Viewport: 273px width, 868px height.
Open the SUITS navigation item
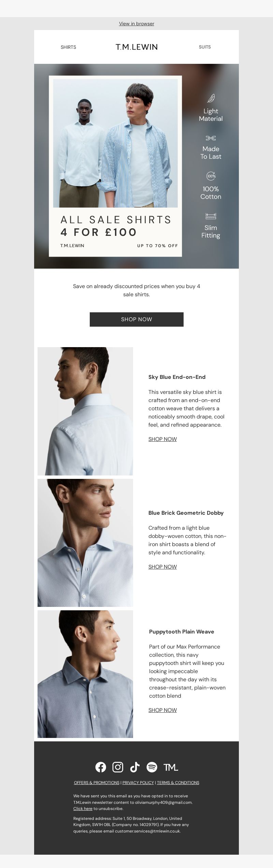click(x=205, y=47)
